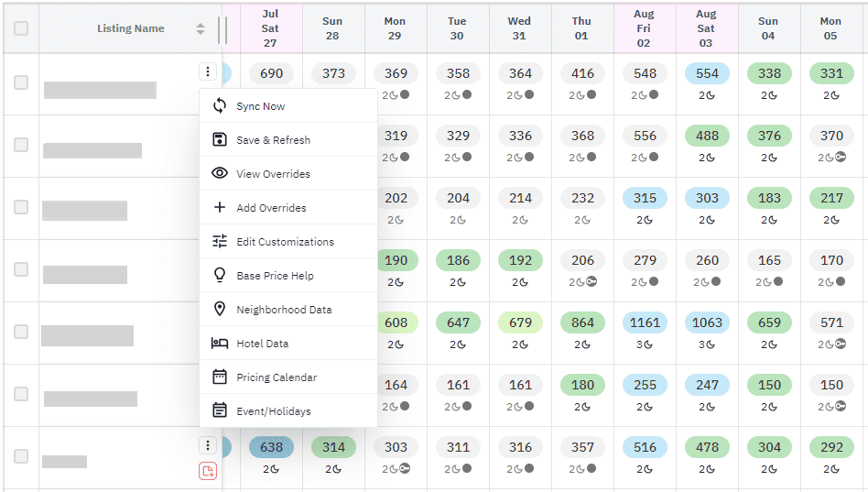Click key icon under price 571

pos(841,344)
